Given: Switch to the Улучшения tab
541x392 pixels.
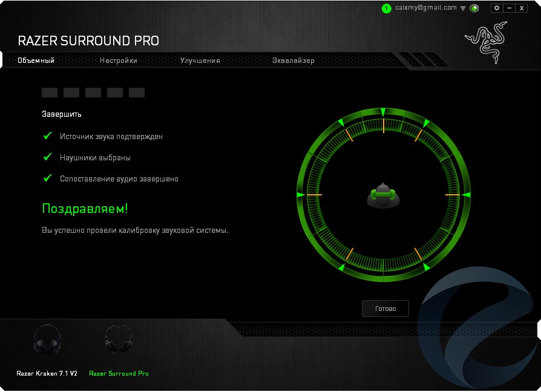Looking at the screenshot, I should [x=200, y=60].
